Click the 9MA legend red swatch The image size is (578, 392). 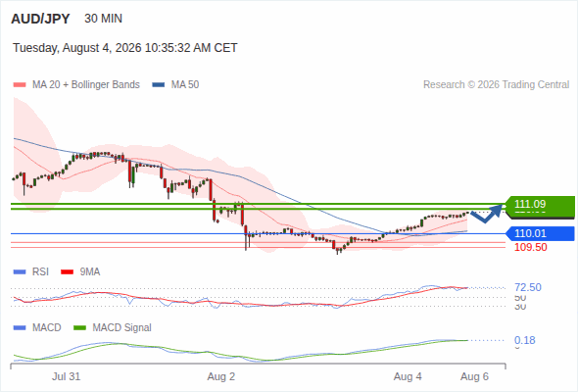(x=67, y=272)
